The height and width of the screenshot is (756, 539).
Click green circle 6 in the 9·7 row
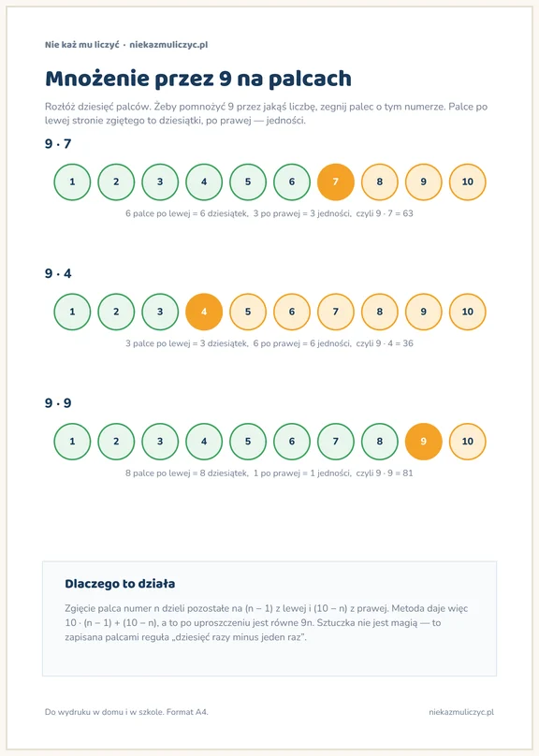292,182
